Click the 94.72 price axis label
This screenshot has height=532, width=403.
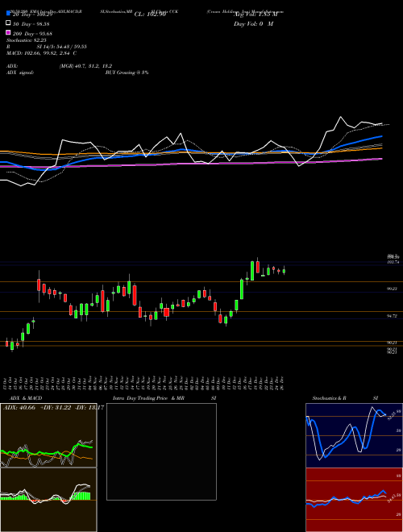pyautogui.click(x=393, y=316)
